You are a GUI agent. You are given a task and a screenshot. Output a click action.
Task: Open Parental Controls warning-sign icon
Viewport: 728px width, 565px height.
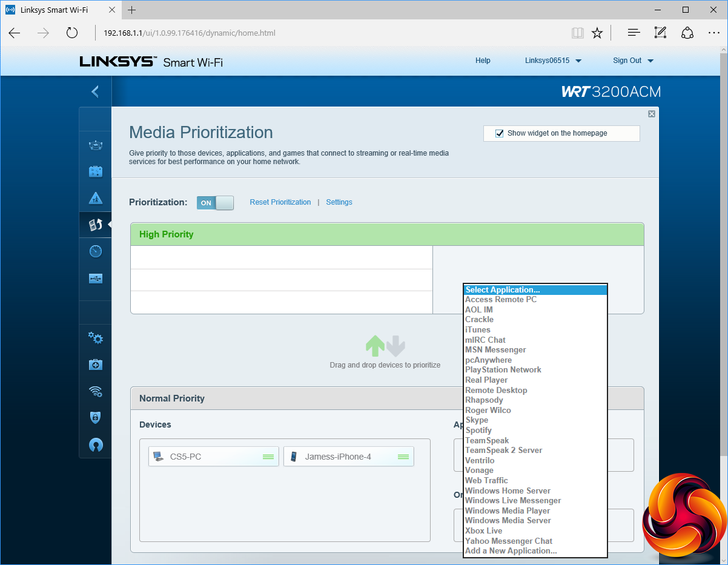click(96, 198)
